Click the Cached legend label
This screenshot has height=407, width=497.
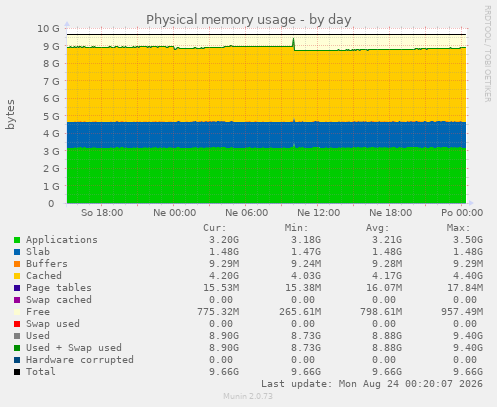click(x=44, y=276)
